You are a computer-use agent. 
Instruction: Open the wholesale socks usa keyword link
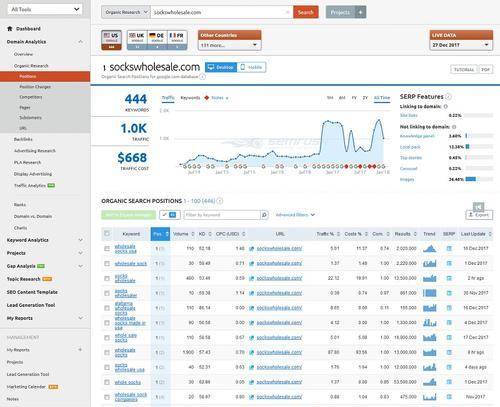pyautogui.click(x=125, y=249)
